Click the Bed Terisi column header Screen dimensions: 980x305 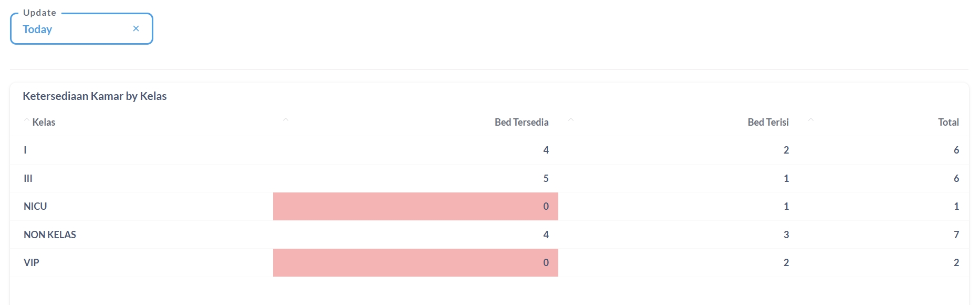768,122
